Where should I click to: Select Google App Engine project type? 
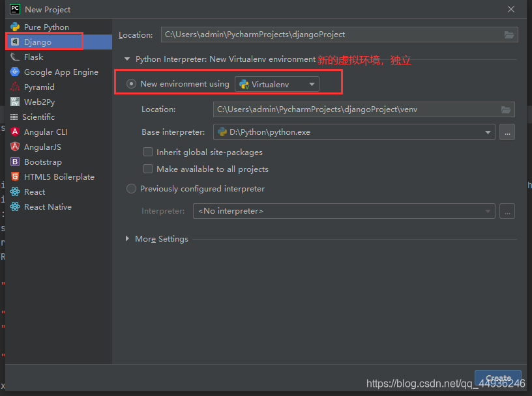pos(59,72)
